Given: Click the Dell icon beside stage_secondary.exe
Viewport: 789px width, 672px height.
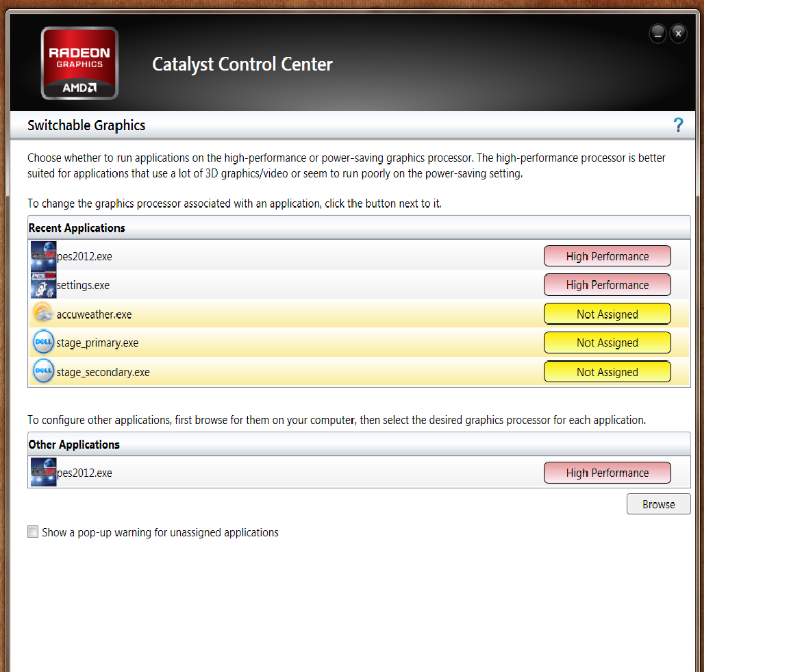Looking at the screenshot, I should (43, 371).
